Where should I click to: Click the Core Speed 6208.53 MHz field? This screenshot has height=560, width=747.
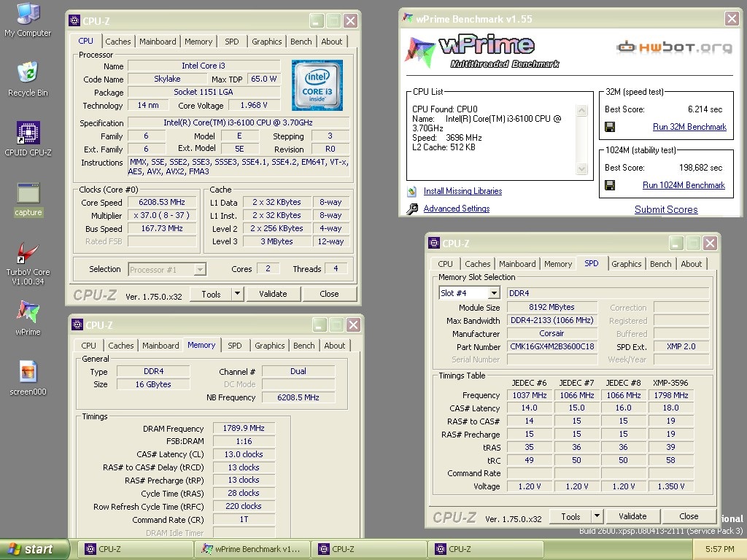click(x=162, y=203)
